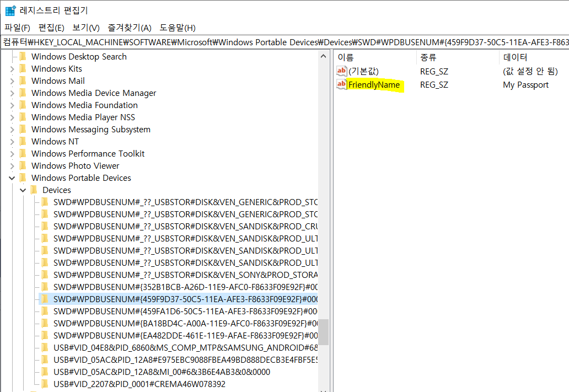Collapse the Devices subkey
Image resolution: width=569 pixels, height=392 pixels.
(x=23, y=190)
